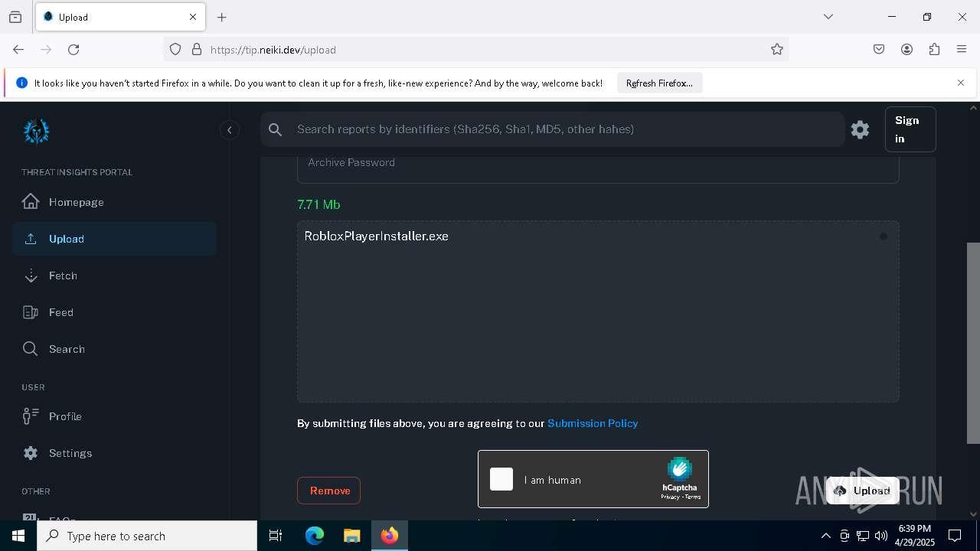Reload the page

point(73,49)
